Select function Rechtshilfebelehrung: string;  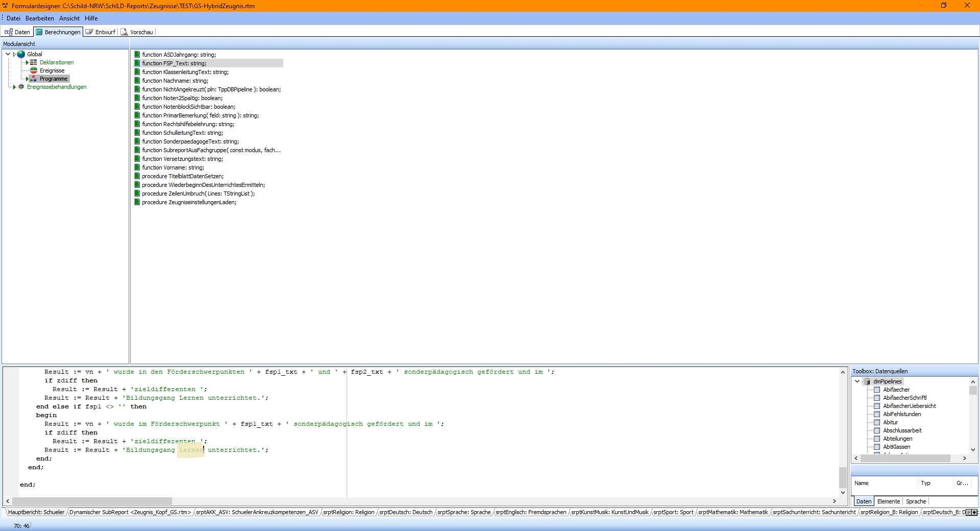pos(188,124)
